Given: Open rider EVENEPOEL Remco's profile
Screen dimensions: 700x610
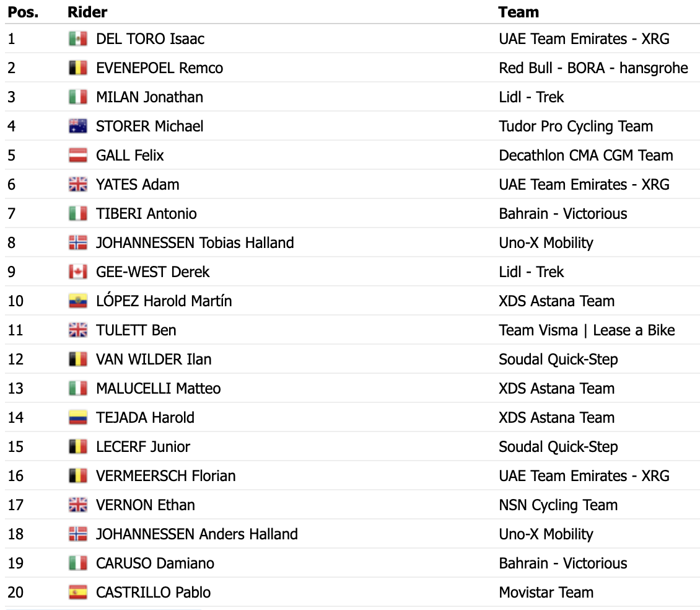Looking at the screenshot, I should [x=159, y=68].
